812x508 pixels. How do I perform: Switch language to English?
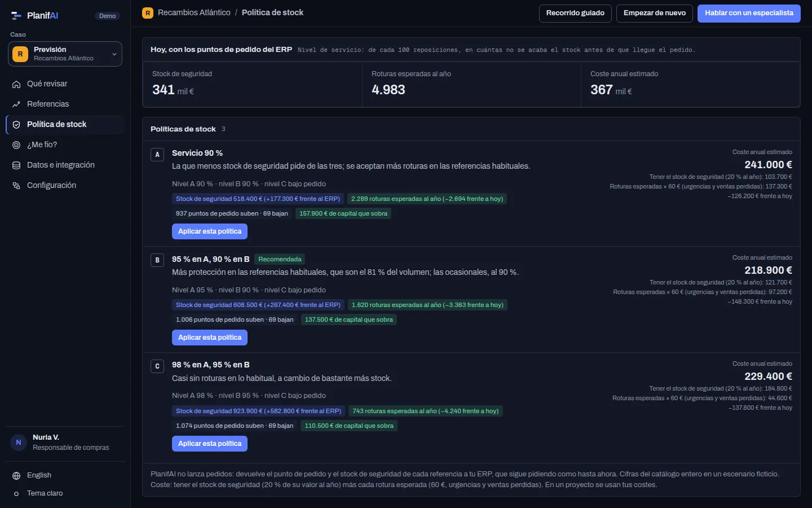pyautogui.click(x=65, y=475)
